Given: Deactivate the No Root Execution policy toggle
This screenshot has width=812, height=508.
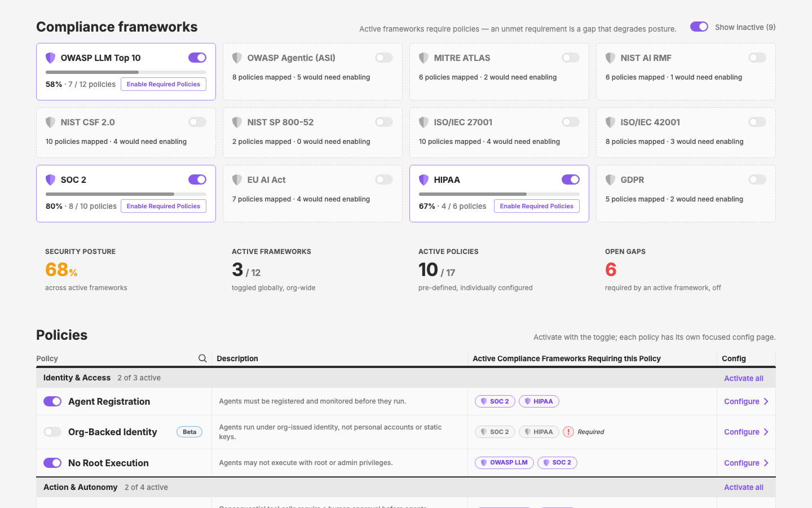Looking at the screenshot, I should [x=52, y=463].
